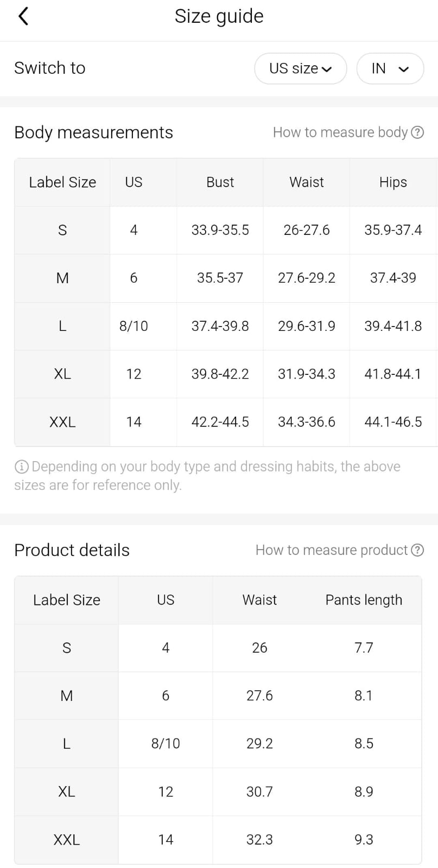Select Bust column header in body measurements
Image resolution: width=438 pixels, height=868 pixels.
click(x=220, y=182)
